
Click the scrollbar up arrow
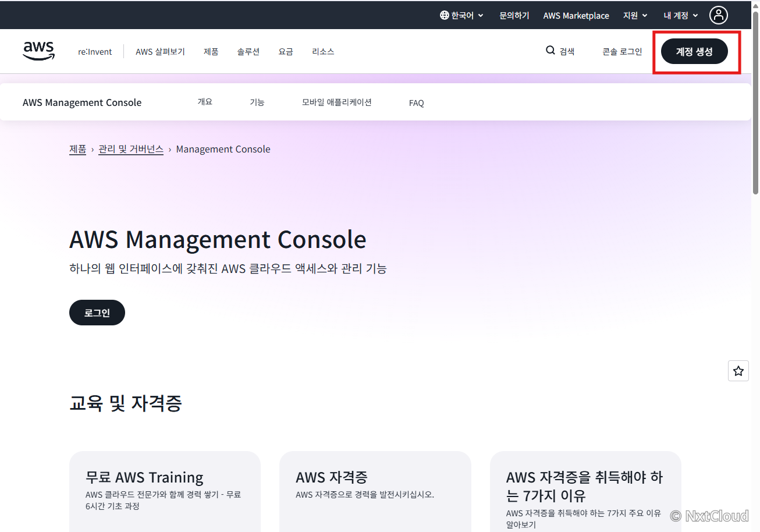pyautogui.click(x=755, y=5)
